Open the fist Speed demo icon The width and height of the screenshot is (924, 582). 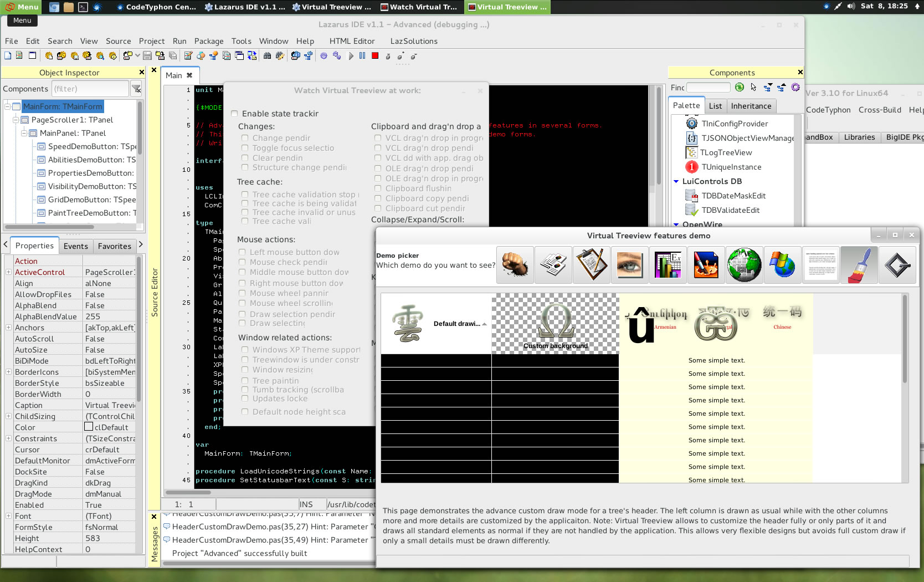(515, 265)
